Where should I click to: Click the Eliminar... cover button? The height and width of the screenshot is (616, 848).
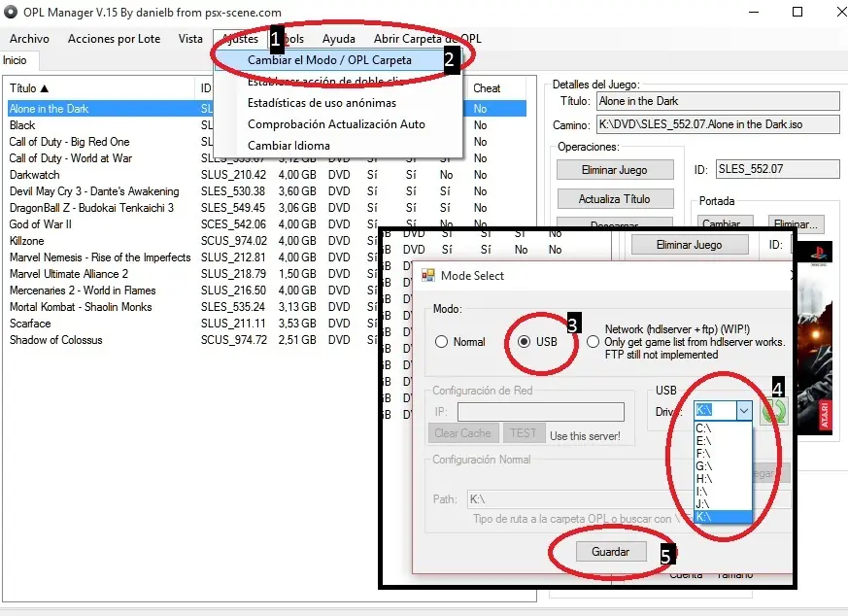click(797, 222)
